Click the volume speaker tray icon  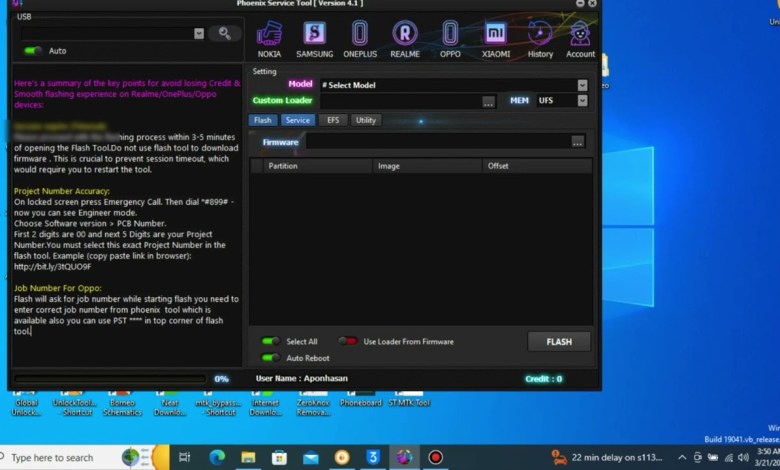coord(744,458)
